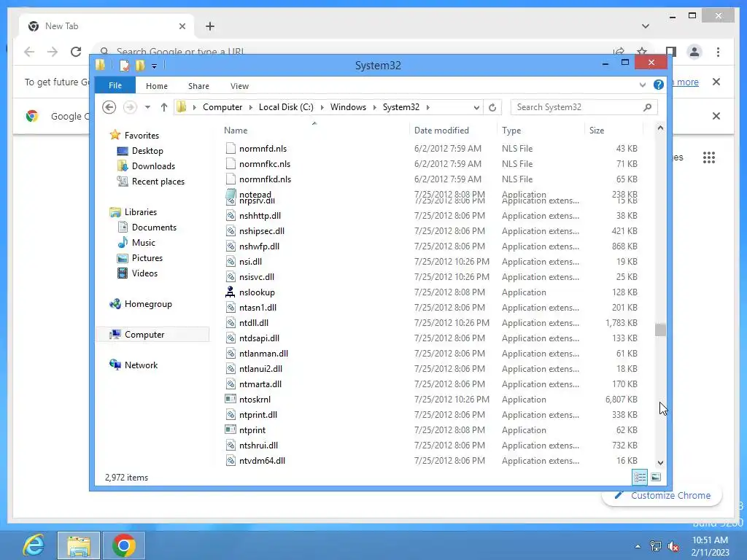The image size is (747, 560).
Task: Click the network tray icon
Action: (656, 546)
